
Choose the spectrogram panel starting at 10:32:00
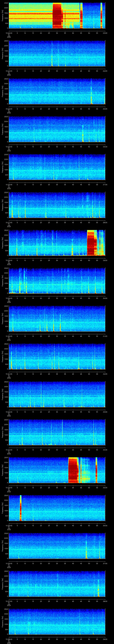57,394
